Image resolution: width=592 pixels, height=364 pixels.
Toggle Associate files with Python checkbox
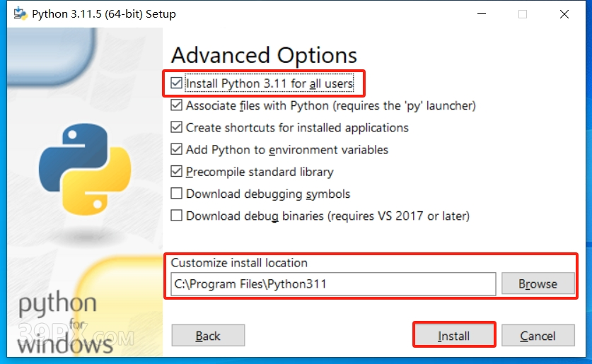(x=176, y=105)
